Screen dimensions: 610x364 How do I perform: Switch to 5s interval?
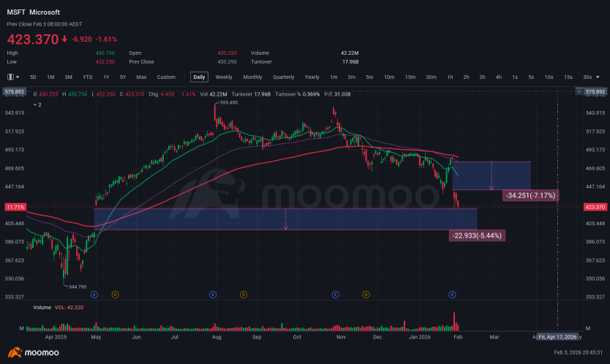click(x=531, y=77)
